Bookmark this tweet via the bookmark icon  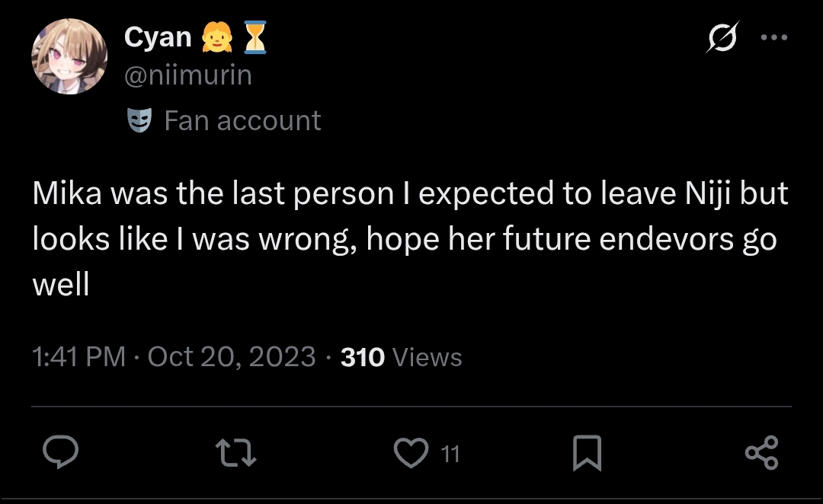coord(586,452)
